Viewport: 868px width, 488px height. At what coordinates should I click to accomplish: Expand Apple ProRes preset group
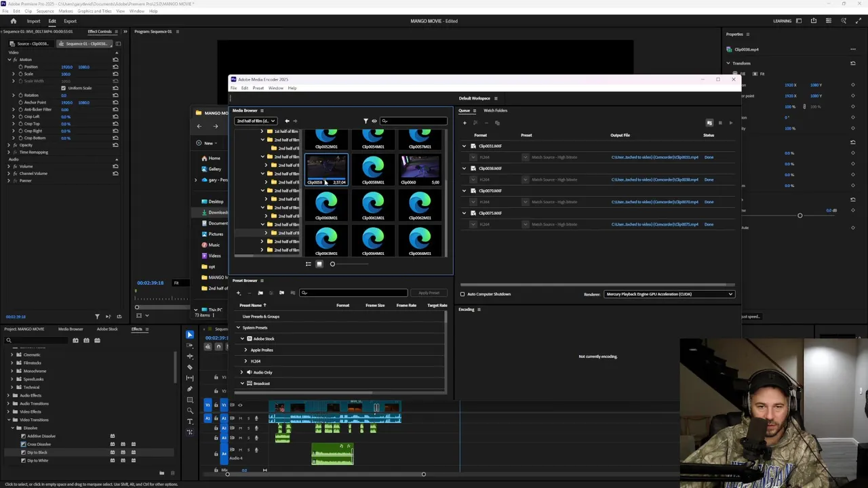245,350
